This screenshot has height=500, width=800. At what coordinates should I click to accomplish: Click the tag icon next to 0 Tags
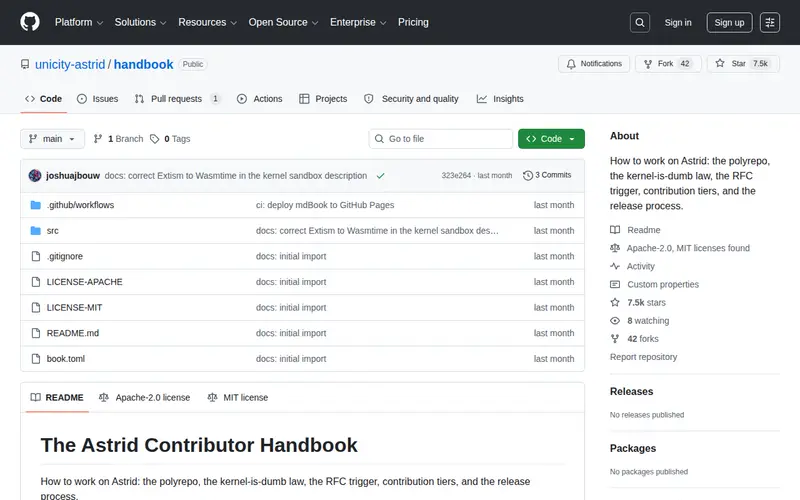coord(155,139)
